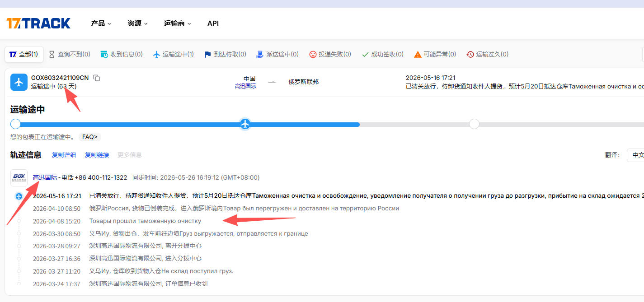Open the 高迅国际 carrier link under 中国
Image resolution: width=644 pixels, height=302 pixels.
pos(245,86)
